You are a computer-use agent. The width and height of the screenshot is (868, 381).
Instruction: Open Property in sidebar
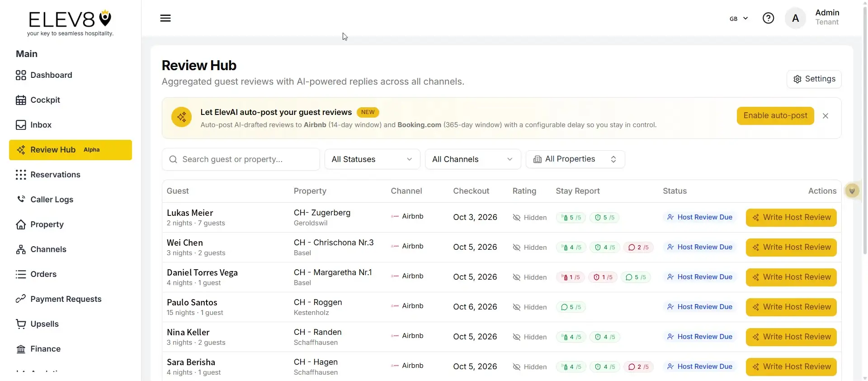coord(71,224)
